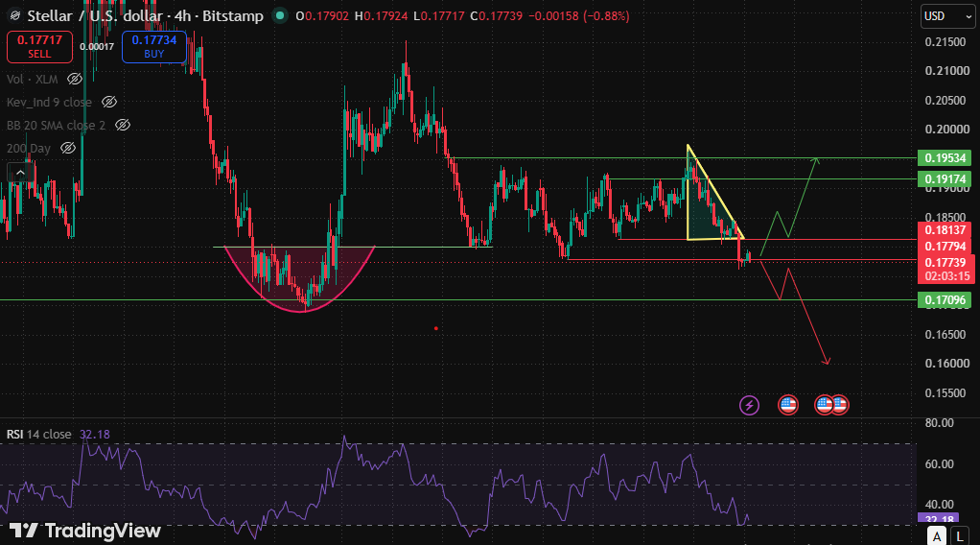Viewport: 980px width, 545px height.
Task: Click the blue 0.17734 BUY button
Action: tap(153, 47)
